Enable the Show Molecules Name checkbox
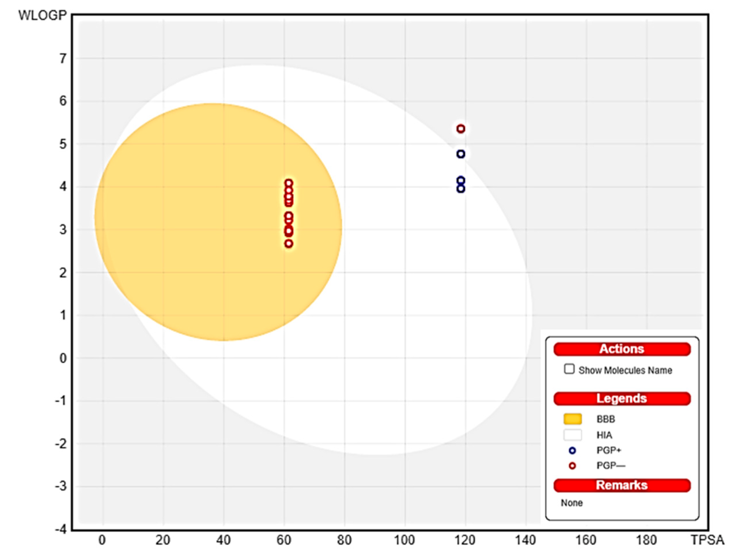Image resolution: width=732 pixels, height=560 pixels. pyautogui.click(x=569, y=369)
